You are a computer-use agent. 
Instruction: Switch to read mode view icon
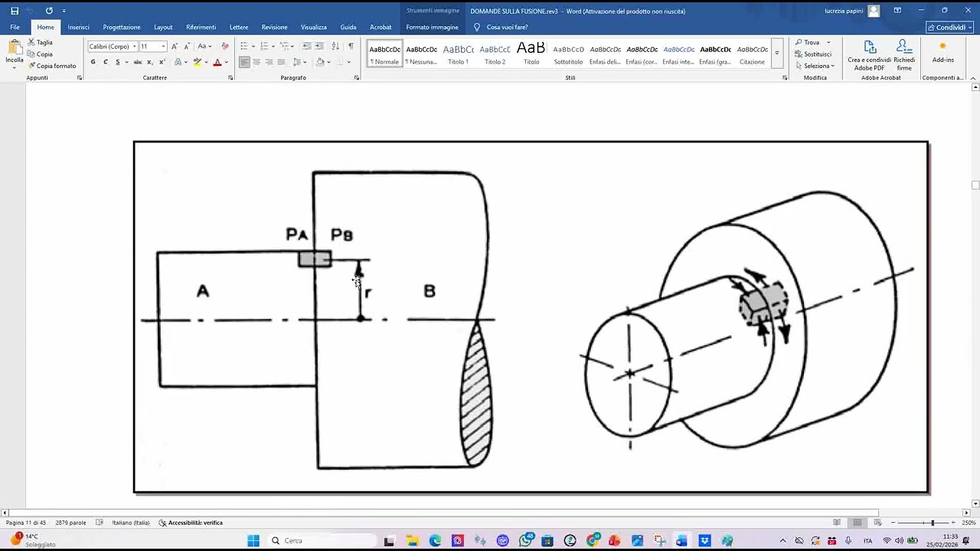coord(837,523)
